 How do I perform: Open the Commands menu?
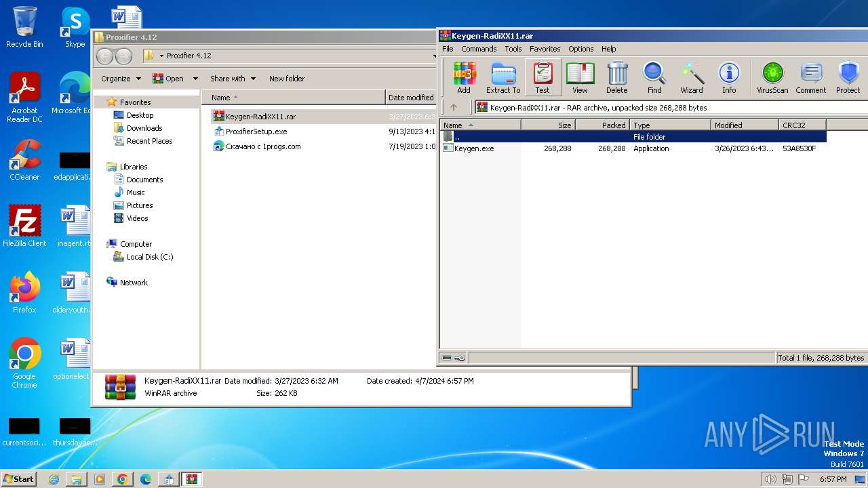479,49
